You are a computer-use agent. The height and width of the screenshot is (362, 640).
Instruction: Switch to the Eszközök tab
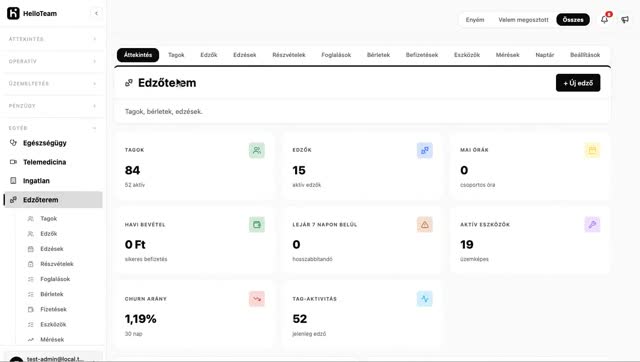click(467, 55)
